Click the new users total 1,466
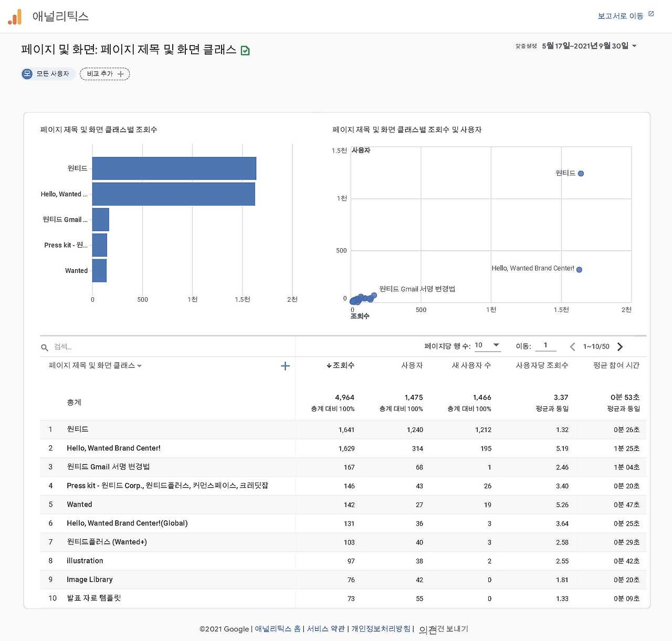The height and width of the screenshot is (641, 672). click(482, 397)
